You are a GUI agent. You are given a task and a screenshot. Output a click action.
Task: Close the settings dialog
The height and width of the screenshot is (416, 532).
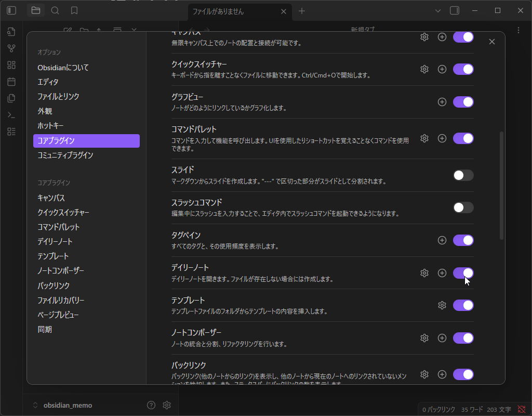(x=491, y=42)
